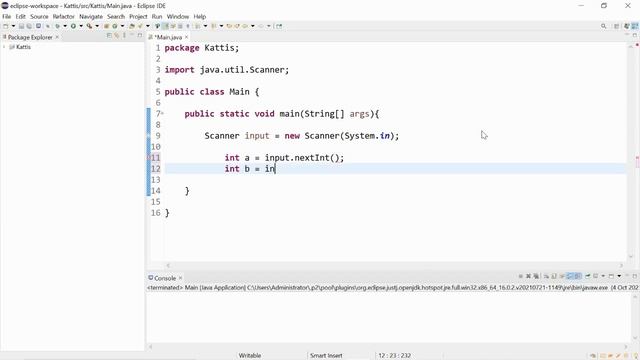Viewport: 640px width, 360px height.
Task: Open a terminal from the toolbar
Action: click(x=38, y=26)
